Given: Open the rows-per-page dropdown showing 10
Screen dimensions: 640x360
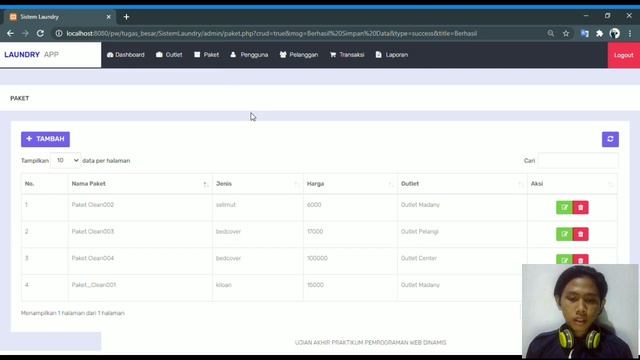Looking at the screenshot, I should click(x=65, y=160).
